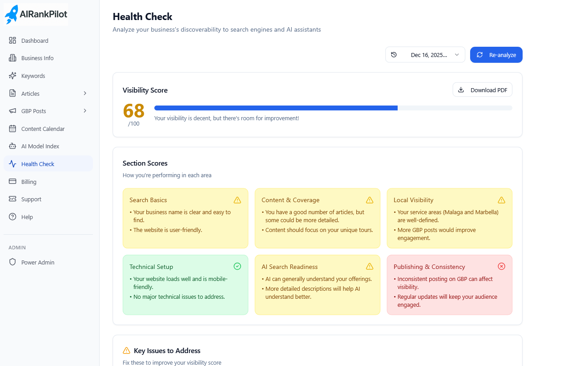This screenshot has height=366, width=588.
Task: Click the Business Info building icon
Action: tap(12, 58)
